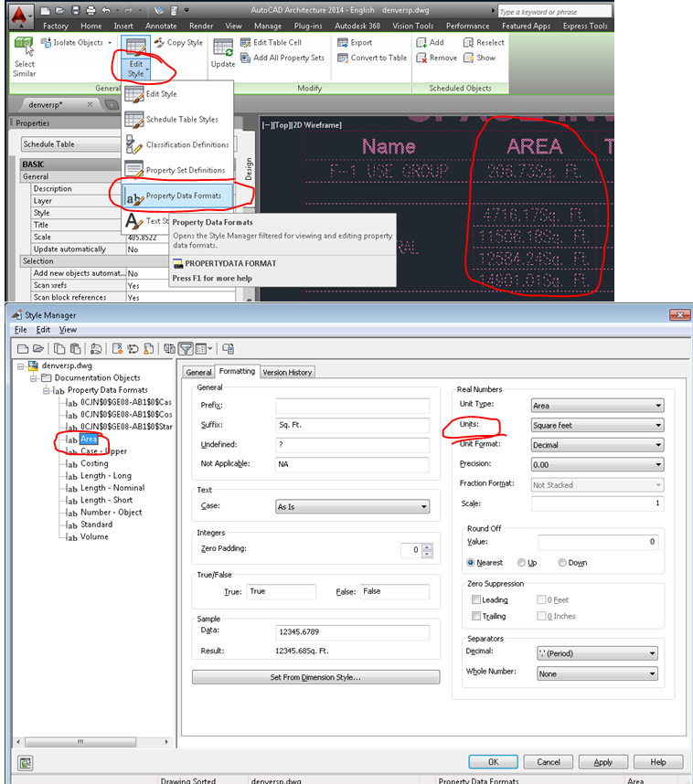Image resolution: width=693 pixels, height=784 pixels.
Task: Click the Cancel button
Action: (549, 762)
